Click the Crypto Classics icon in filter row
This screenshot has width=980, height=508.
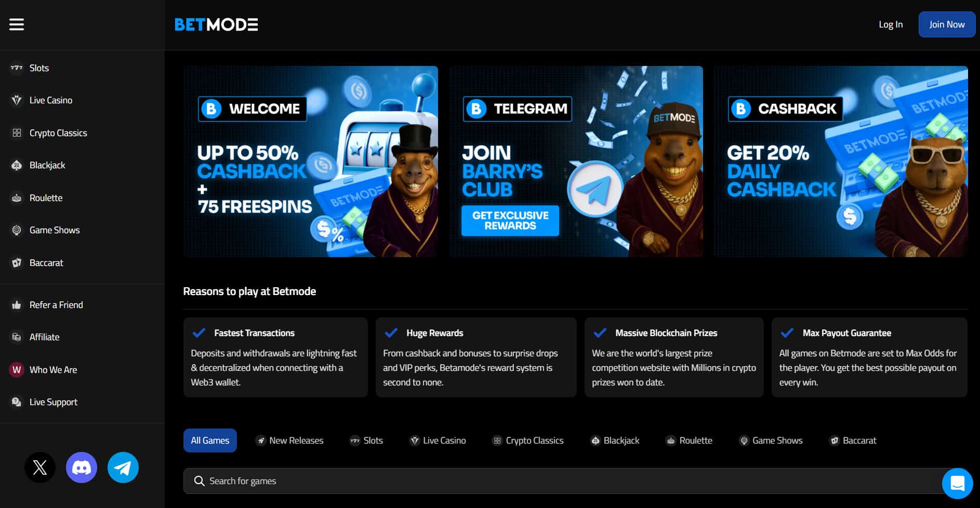pos(497,440)
